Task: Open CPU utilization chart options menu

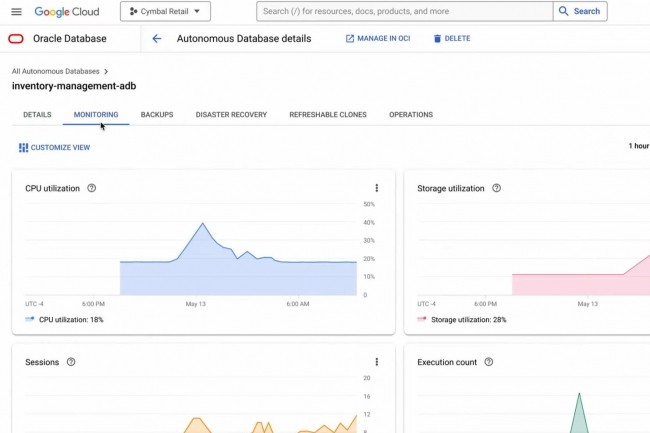Action: [377, 188]
